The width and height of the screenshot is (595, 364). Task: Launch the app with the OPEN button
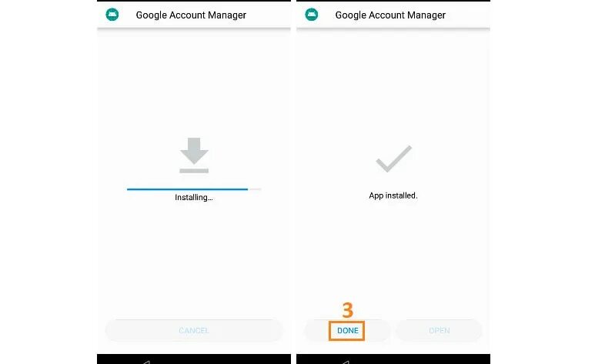tap(439, 331)
